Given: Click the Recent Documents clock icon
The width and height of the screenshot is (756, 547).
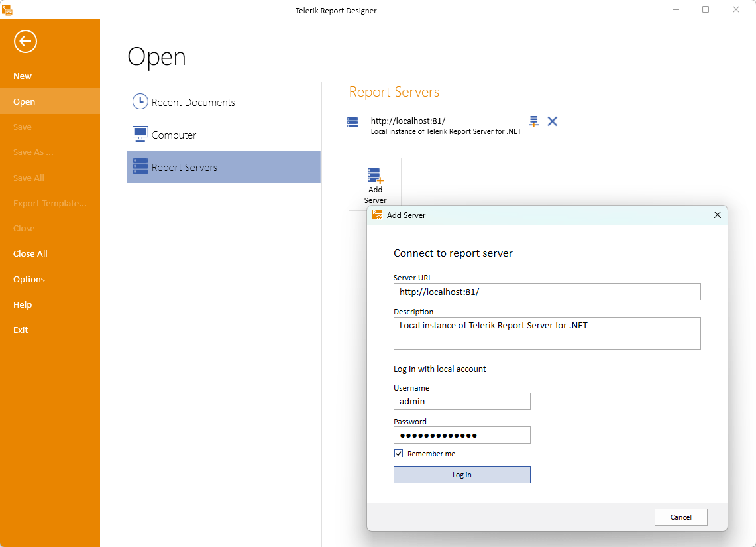Looking at the screenshot, I should [x=140, y=102].
